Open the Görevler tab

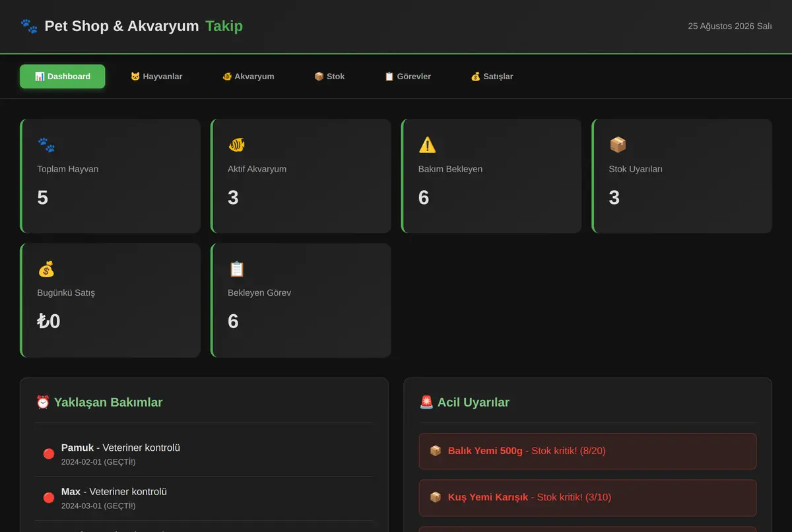coord(408,77)
